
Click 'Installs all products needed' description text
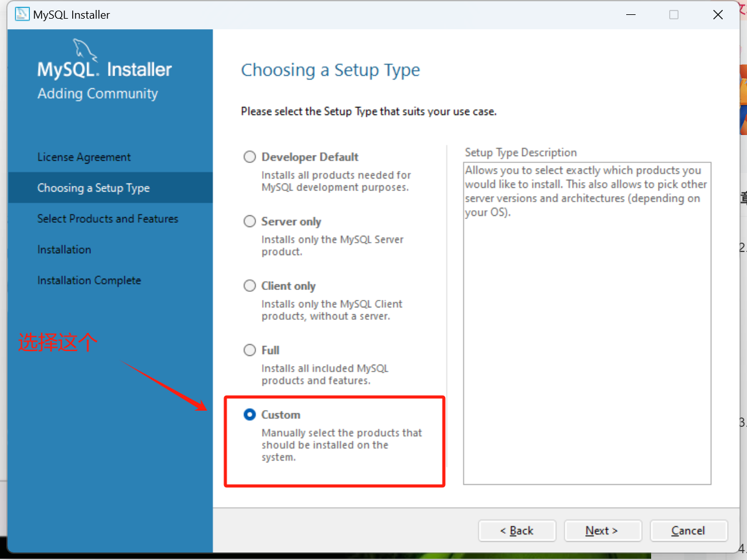coord(336,181)
